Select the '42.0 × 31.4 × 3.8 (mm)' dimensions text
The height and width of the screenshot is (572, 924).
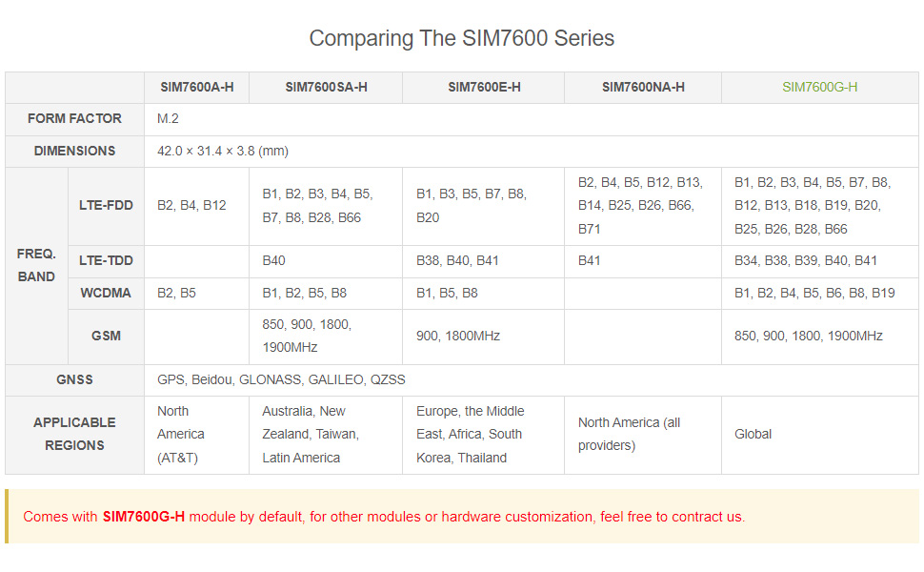(x=223, y=151)
